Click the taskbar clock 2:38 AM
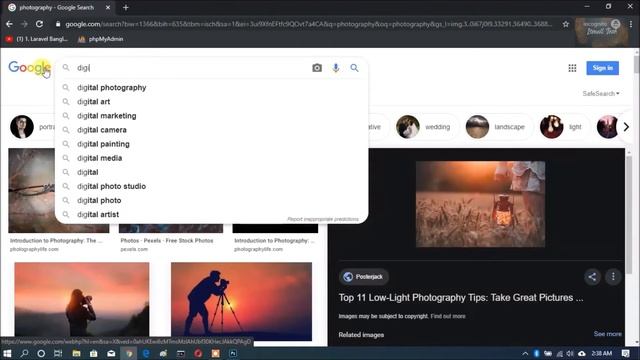Image resolution: width=640 pixels, height=360 pixels. point(602,353)
